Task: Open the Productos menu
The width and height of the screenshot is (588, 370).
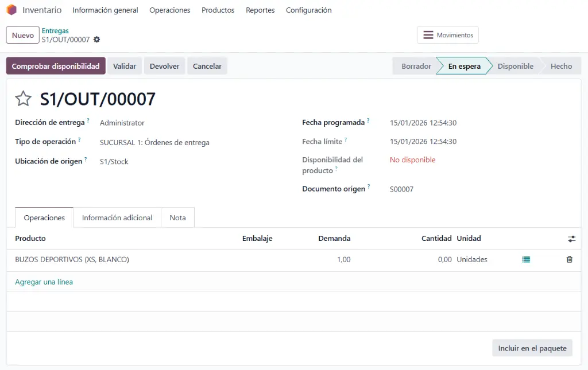Action: tap(218, 10)
